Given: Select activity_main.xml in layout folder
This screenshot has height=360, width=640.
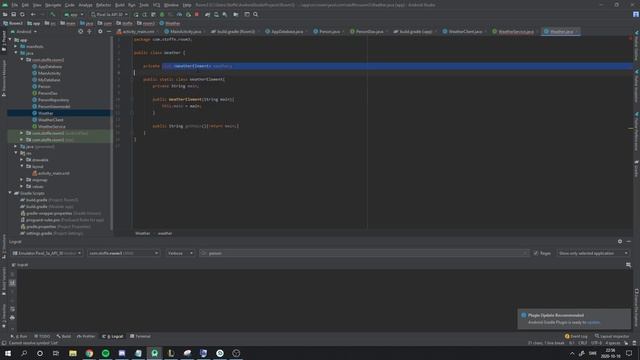Looking at the screenshot, I should coord(53,173).
